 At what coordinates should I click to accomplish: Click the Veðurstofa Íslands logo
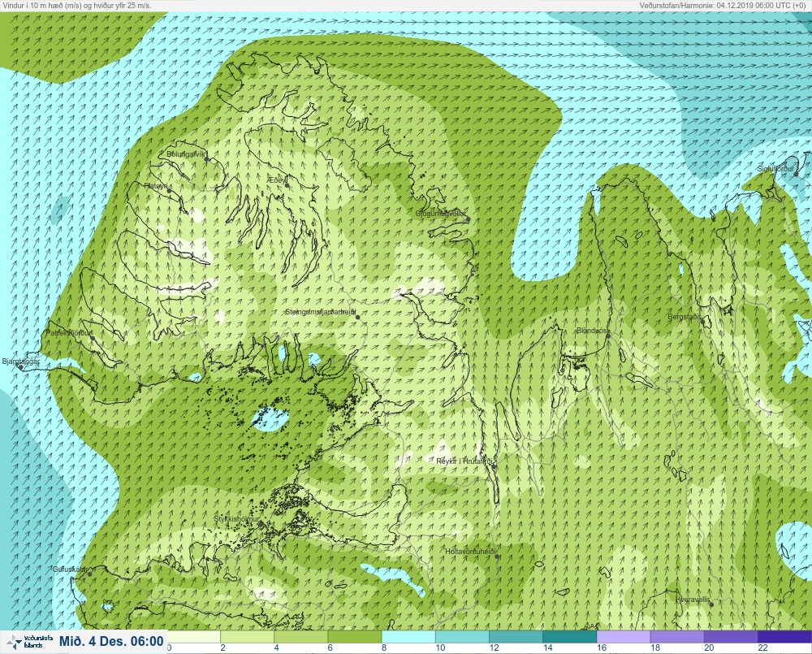coord(28,642)
